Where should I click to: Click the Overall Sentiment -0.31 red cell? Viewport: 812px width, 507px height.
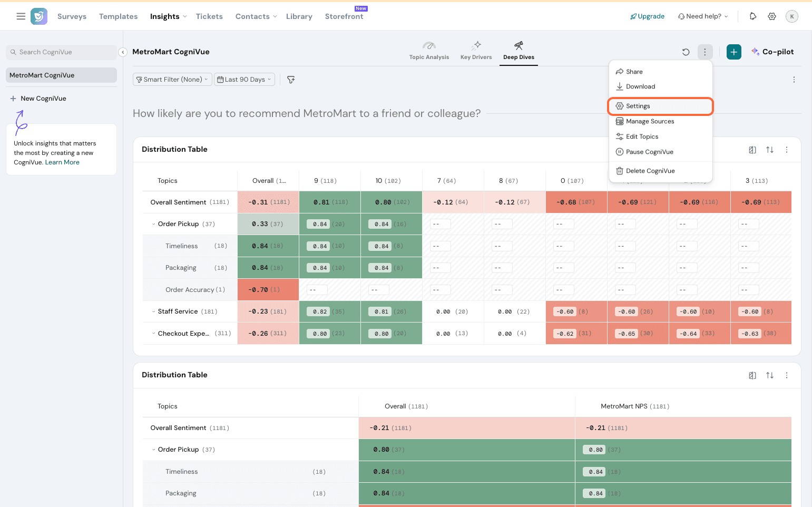(x=268, y=202)
